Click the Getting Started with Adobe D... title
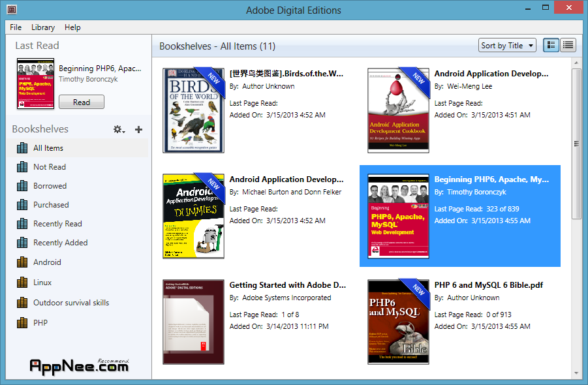The height and width of the screenshot is (385, 588). pos(288,285)
